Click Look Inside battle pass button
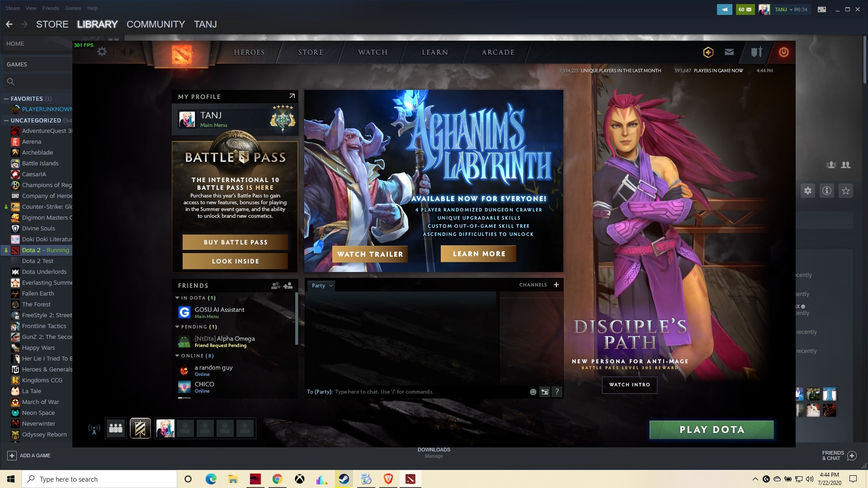 [x=235, y=261]
